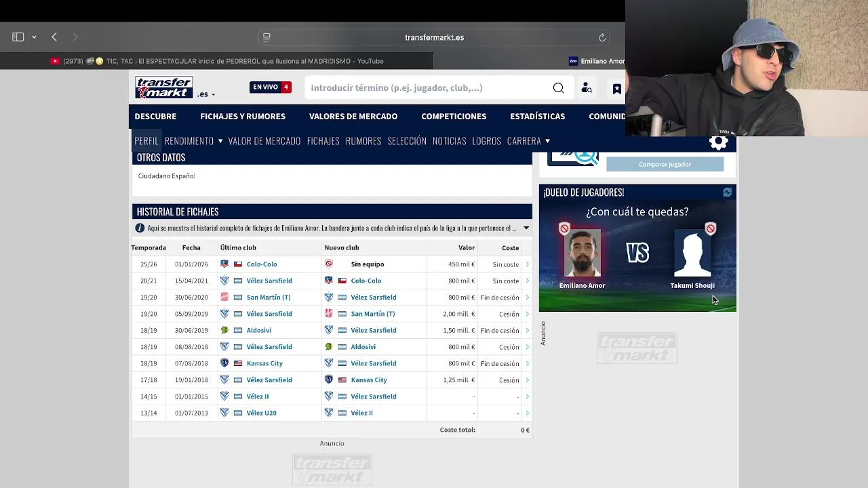The height and width of the screenshot is (488, 868).
Task: Go back with the browser back arrow
Action: (54, 37)
